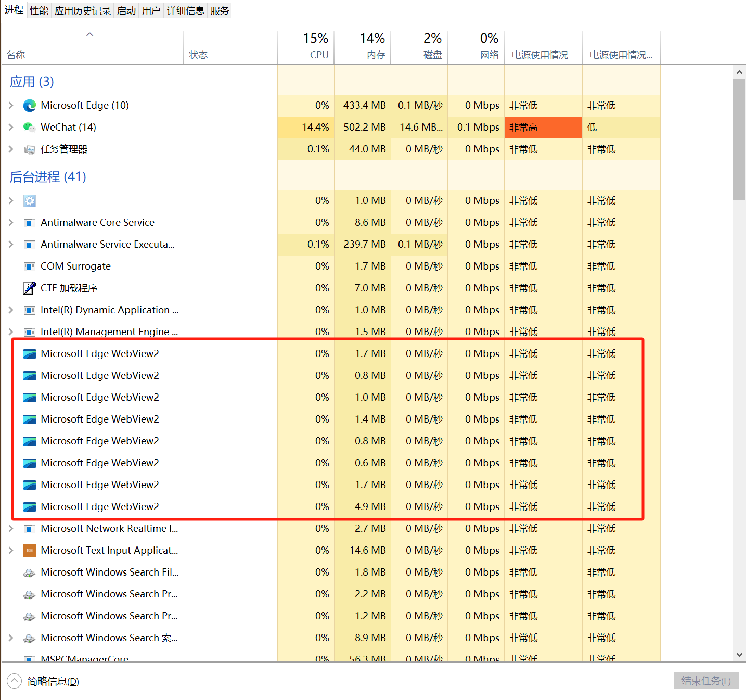The width and height of the screenshot is (746, 700).
Task: Click the vertical scrollbar thumb
Action: [x=739, y=139]
